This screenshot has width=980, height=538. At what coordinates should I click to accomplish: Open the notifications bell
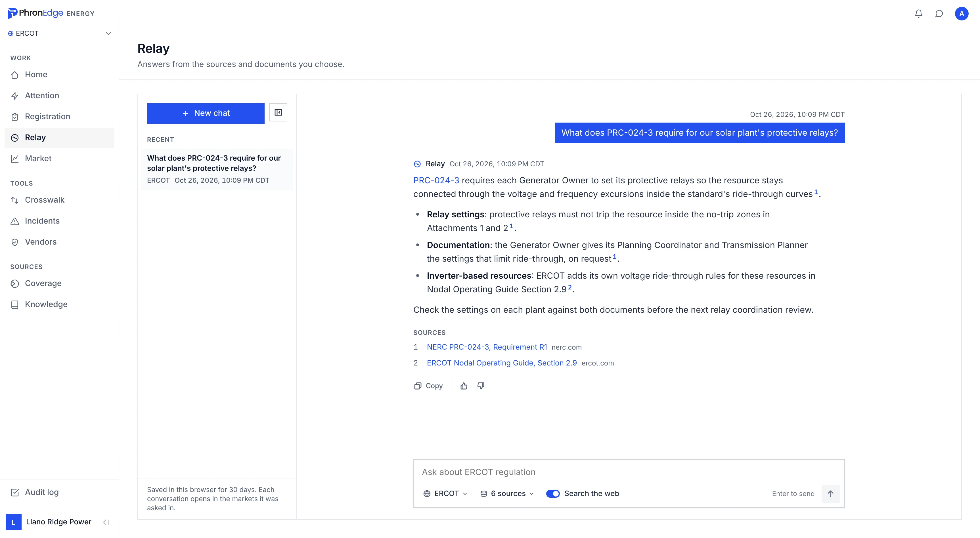918,14
